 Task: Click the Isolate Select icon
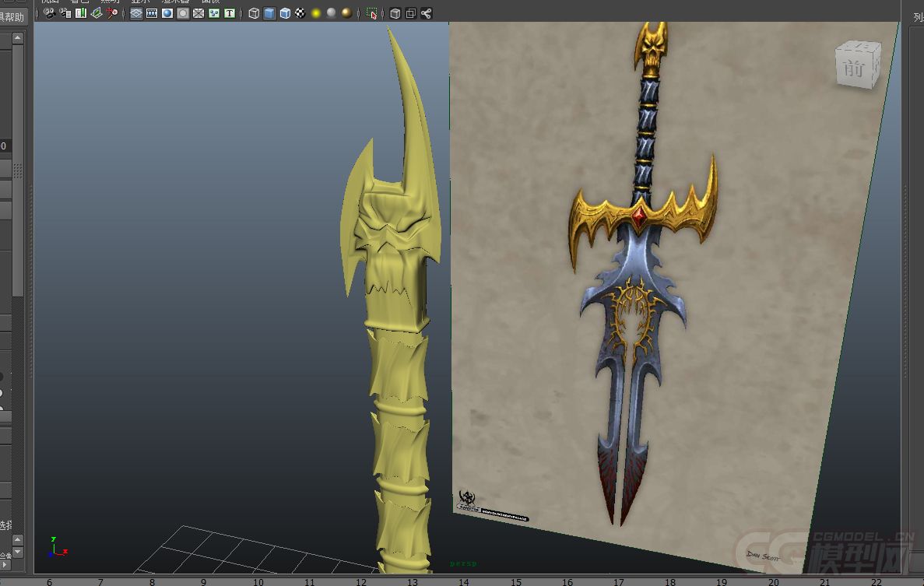[372, 13]
